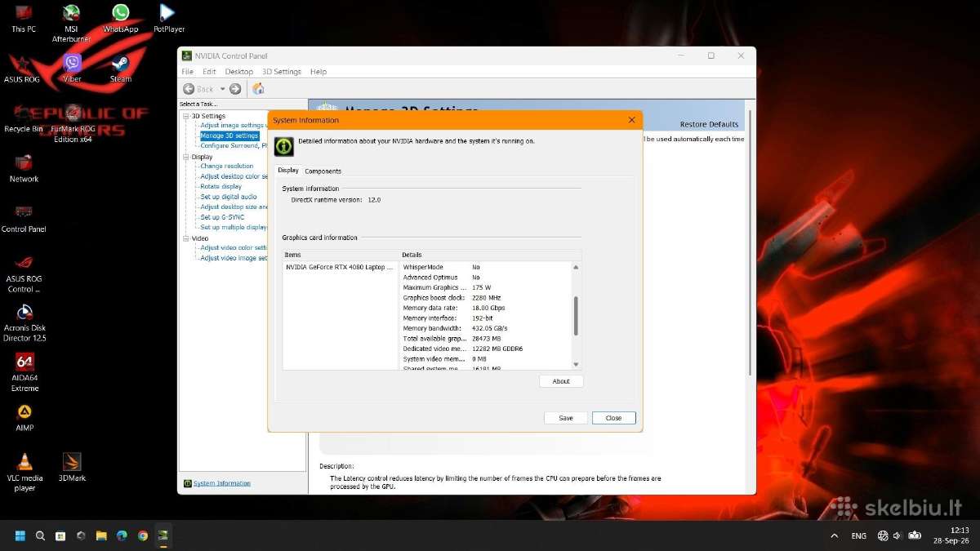Open taskbar Search

[x=40, y=536]
